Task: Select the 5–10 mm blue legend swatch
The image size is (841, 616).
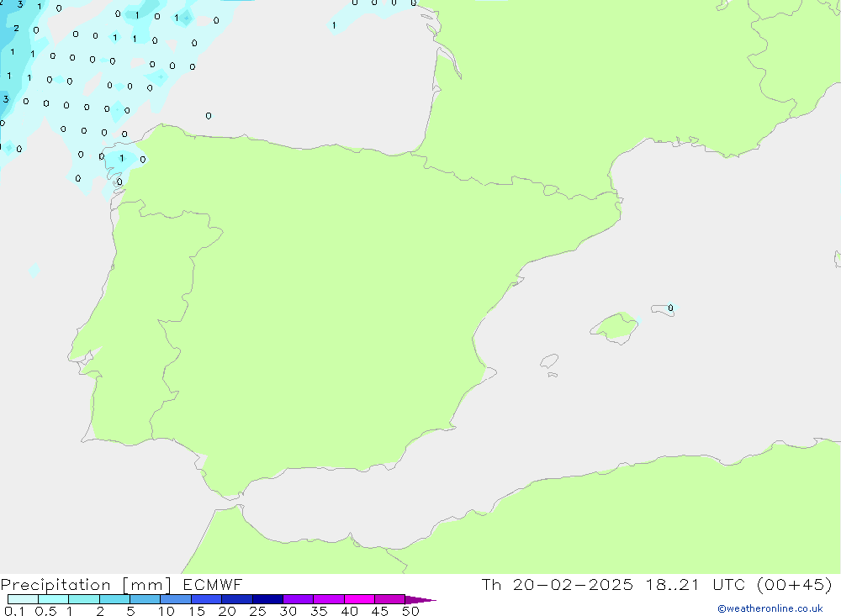Action: 145,599
